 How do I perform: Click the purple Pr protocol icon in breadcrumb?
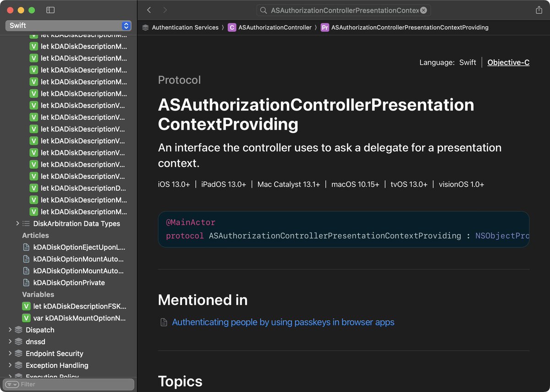coord(325,28)
